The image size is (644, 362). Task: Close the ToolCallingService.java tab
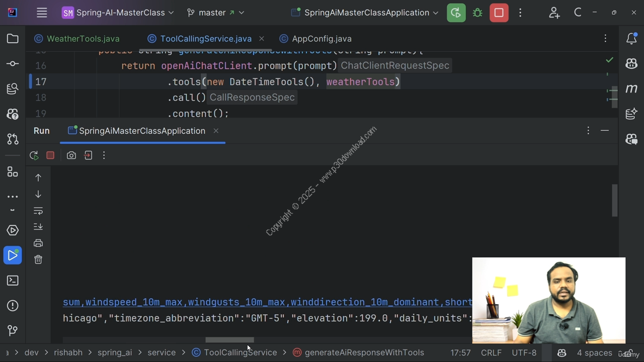click(x=262, y=39)
